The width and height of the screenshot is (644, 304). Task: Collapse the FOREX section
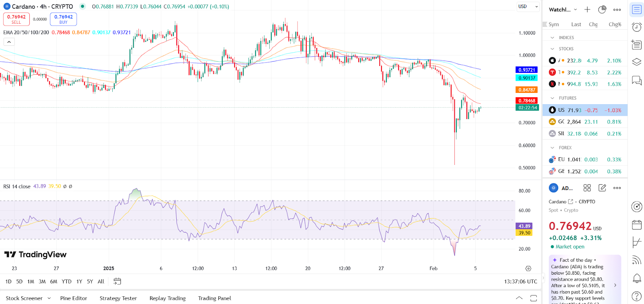click(552, 148)
